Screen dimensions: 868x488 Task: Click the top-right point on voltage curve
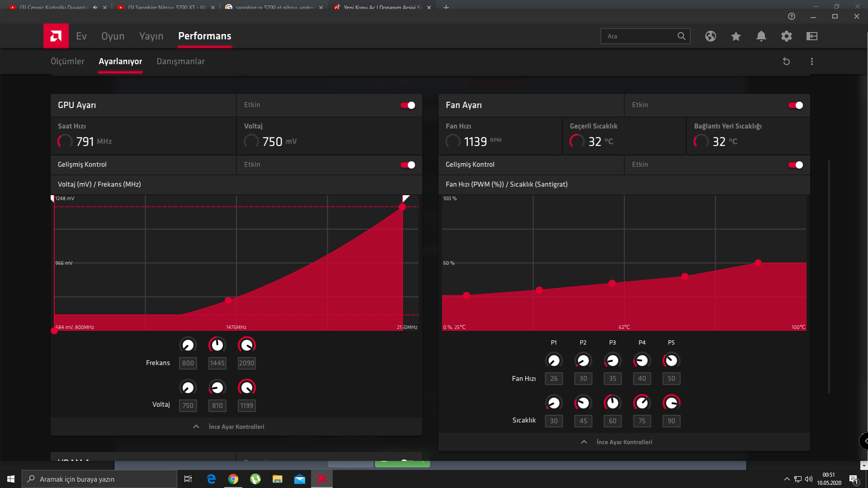click(402, 207)
